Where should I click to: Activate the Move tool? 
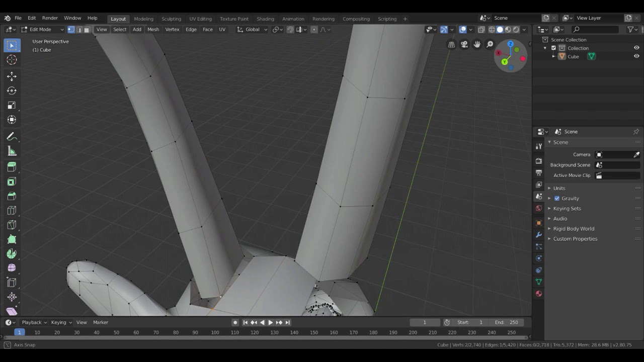click(12, 76)
